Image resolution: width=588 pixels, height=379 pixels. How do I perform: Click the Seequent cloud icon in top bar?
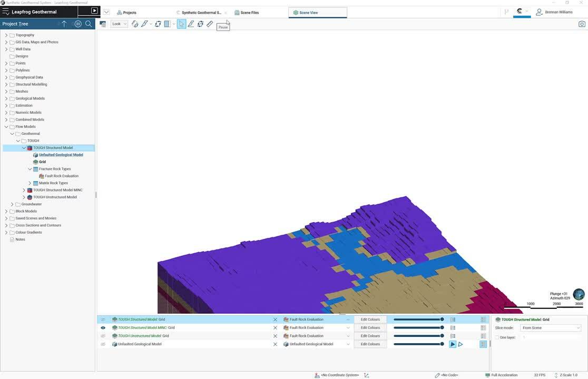click(x=520, y=11)
